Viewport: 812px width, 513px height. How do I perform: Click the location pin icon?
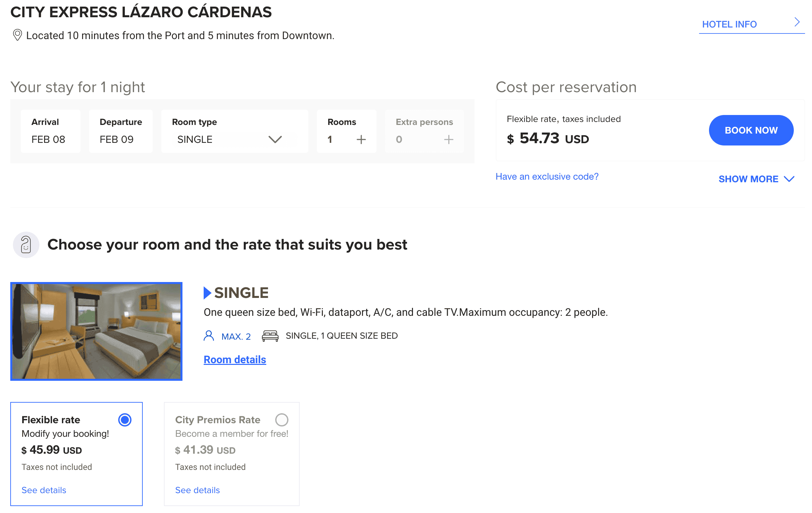(x=17, y=35)
